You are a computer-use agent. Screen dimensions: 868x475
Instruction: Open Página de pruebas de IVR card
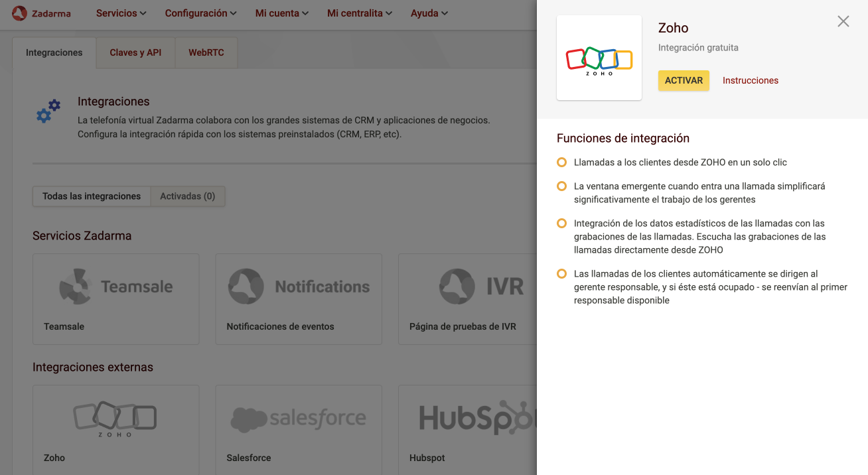(467, 299)
